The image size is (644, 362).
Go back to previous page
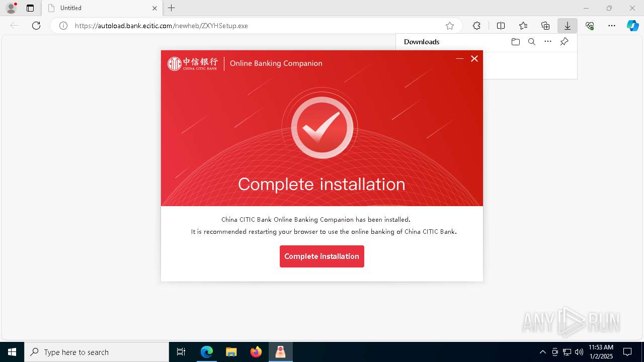click(14, 26)
